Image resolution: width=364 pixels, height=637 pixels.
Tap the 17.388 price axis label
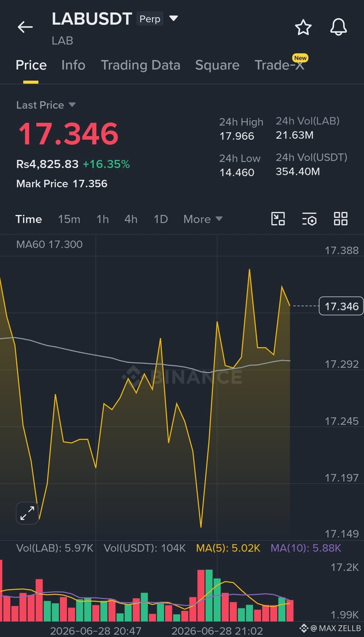[341, 250]
